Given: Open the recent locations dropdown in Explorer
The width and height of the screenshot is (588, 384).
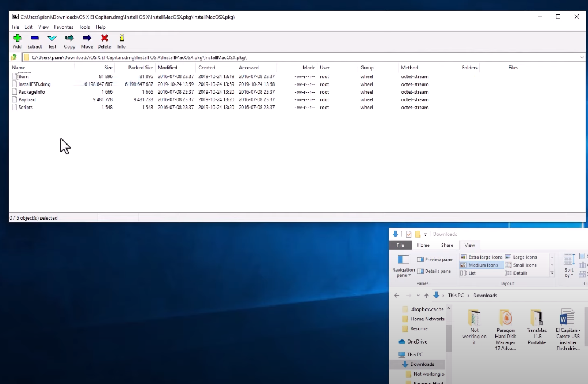Looking at the screenshot, I should coord(418,296).
